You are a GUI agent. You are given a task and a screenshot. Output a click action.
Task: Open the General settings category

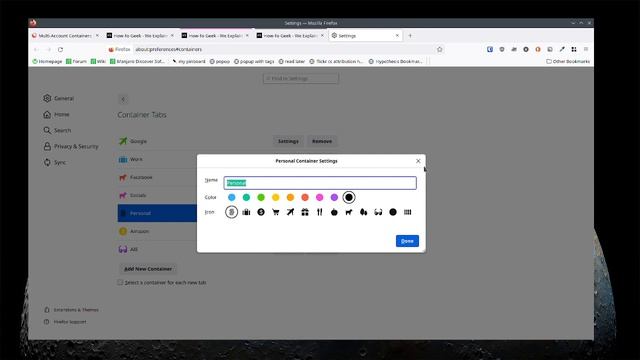click(x=59, y=98)
